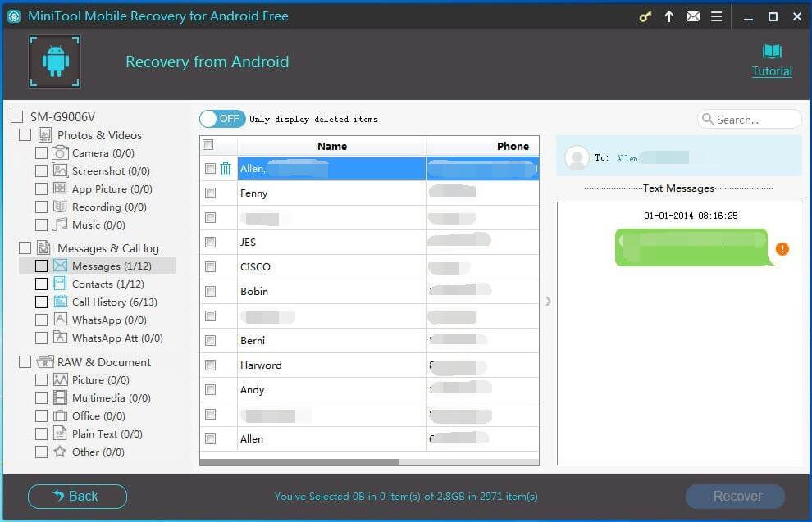
Task: Check the Contacts (1/12) checkbox
Action: click(x=42, y=284)
